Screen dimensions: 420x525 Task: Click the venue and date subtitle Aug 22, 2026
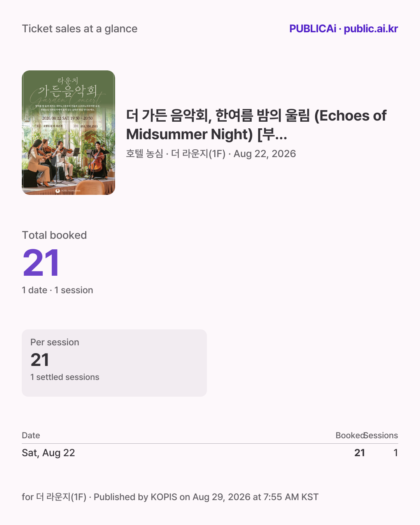(211, 154)
